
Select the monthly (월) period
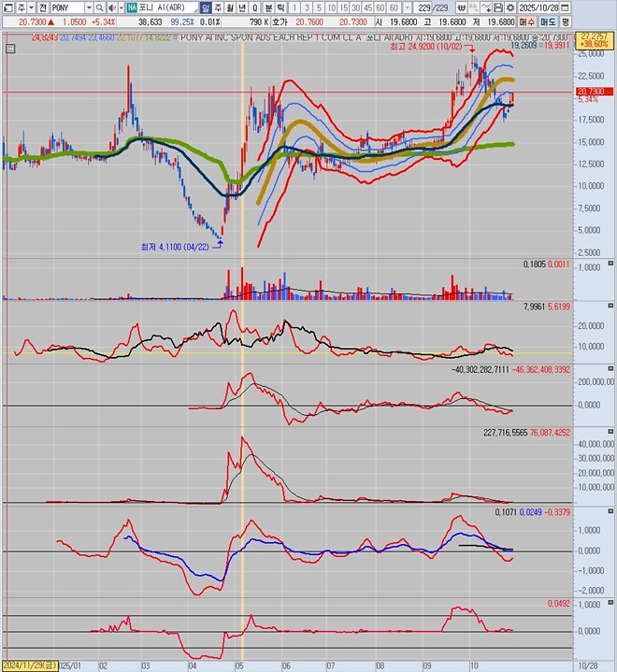pos(230,7)
